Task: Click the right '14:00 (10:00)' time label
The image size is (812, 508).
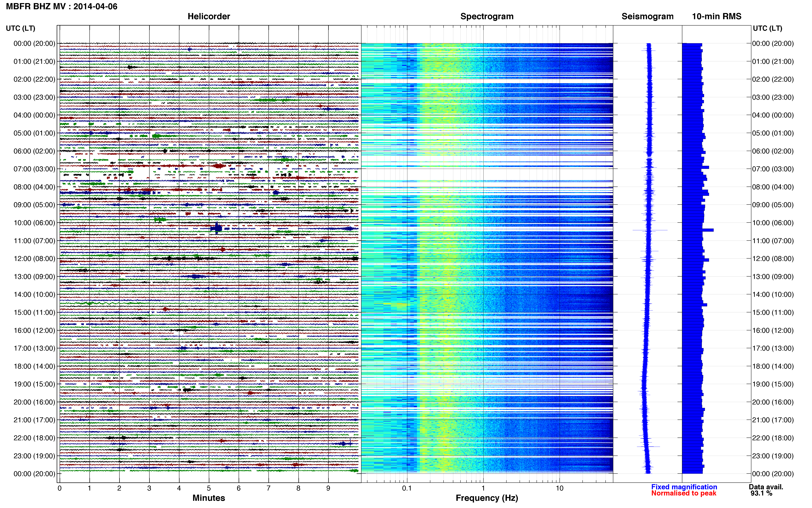Action: [773, 295]
